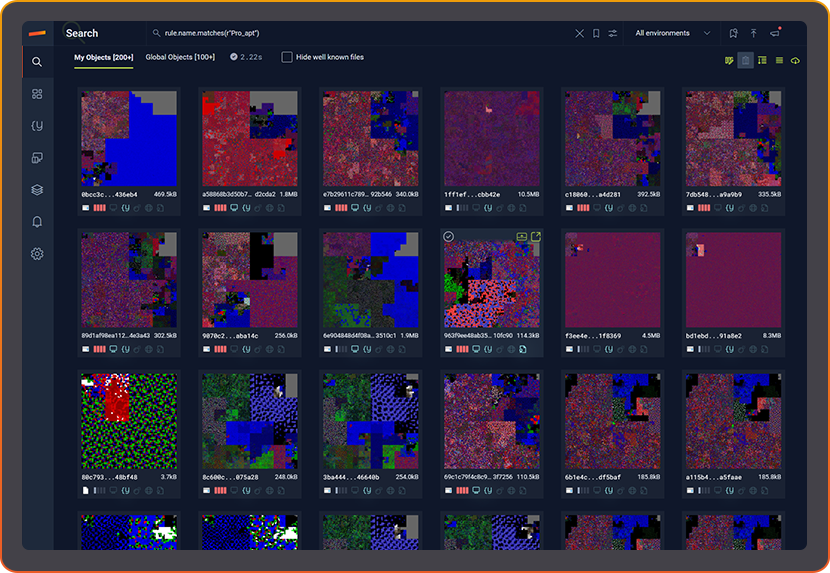Click the Search page heading
The width and height of the screenshot is (830, 573).
click(x=82, y=33)
